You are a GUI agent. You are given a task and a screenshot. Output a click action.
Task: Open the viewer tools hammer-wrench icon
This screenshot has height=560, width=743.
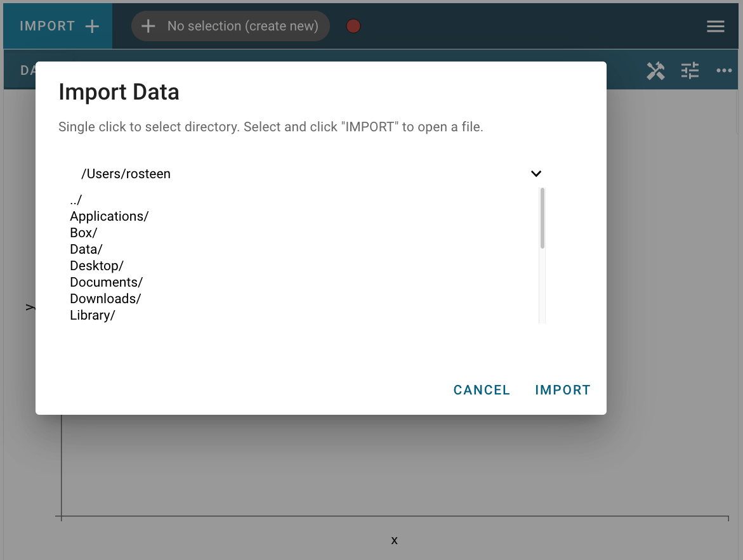[656, 70]
